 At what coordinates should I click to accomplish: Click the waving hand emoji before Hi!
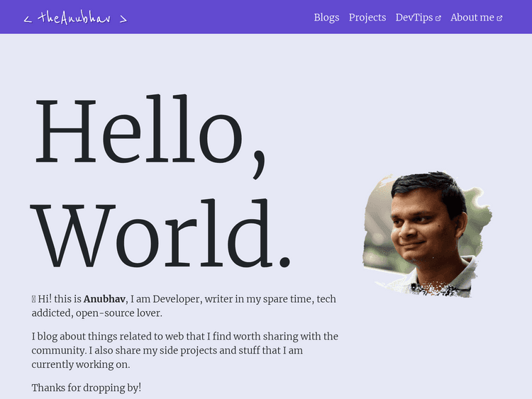[x=33, y=299]
